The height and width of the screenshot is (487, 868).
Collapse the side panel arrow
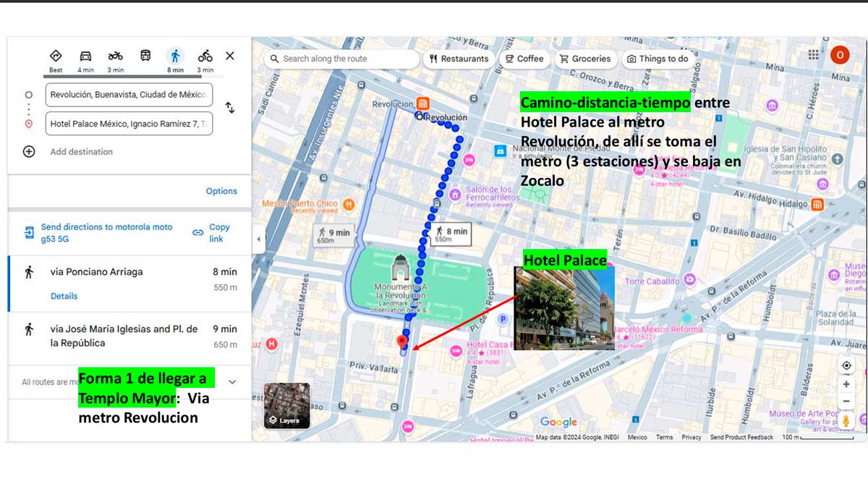259,239
